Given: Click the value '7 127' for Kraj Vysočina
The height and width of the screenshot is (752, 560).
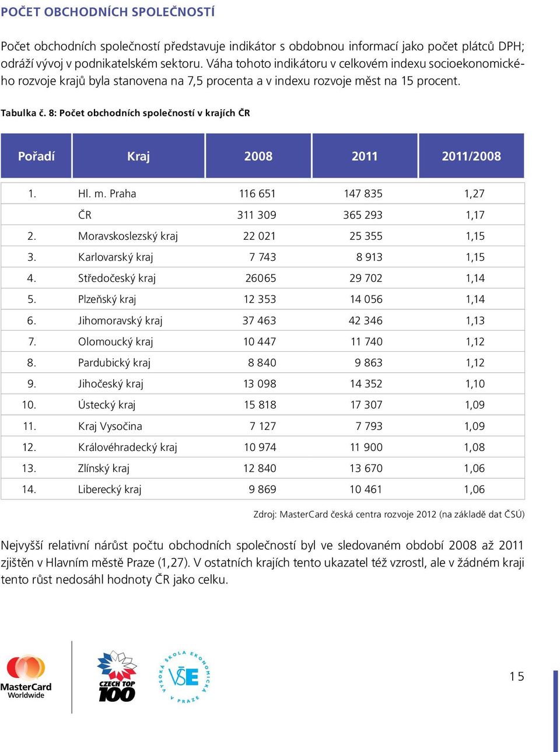Looking at the screenshot, I should point(262,426).
